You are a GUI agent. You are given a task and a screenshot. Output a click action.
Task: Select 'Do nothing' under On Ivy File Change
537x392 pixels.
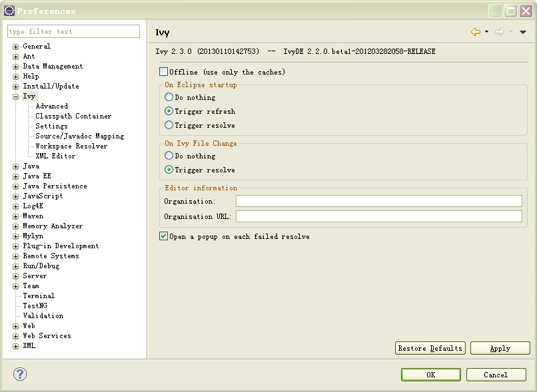pyautogui.click(x=169, y=156)
